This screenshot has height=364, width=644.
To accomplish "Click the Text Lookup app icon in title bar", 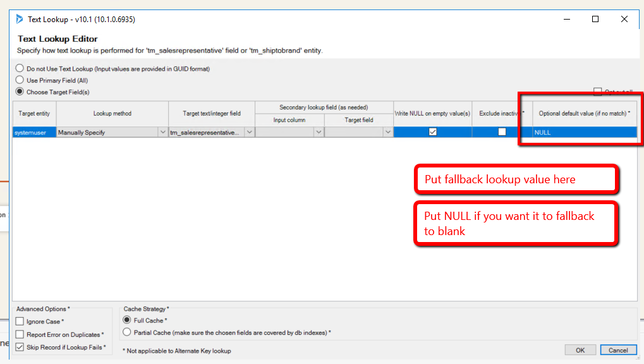I will click(20, 20).
